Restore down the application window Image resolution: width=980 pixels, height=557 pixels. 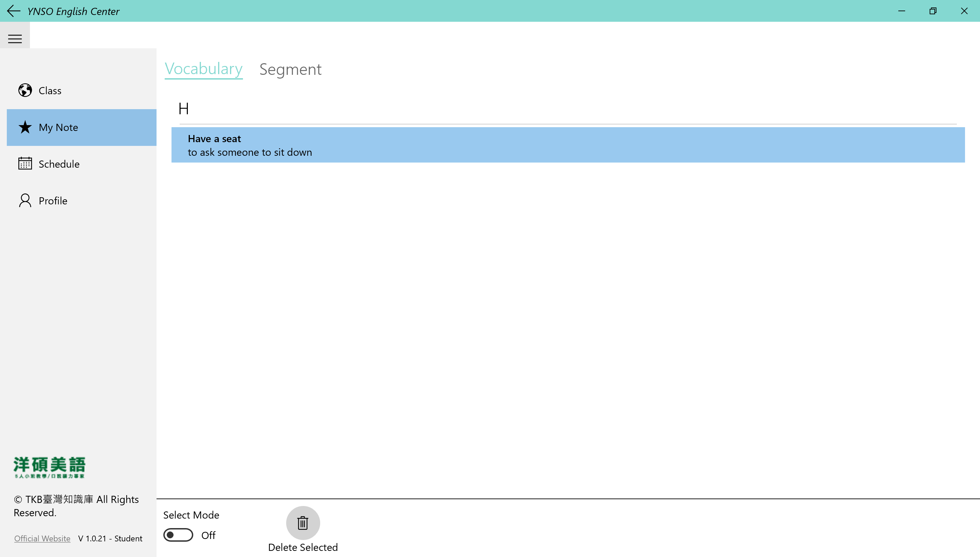click(932, 11)
